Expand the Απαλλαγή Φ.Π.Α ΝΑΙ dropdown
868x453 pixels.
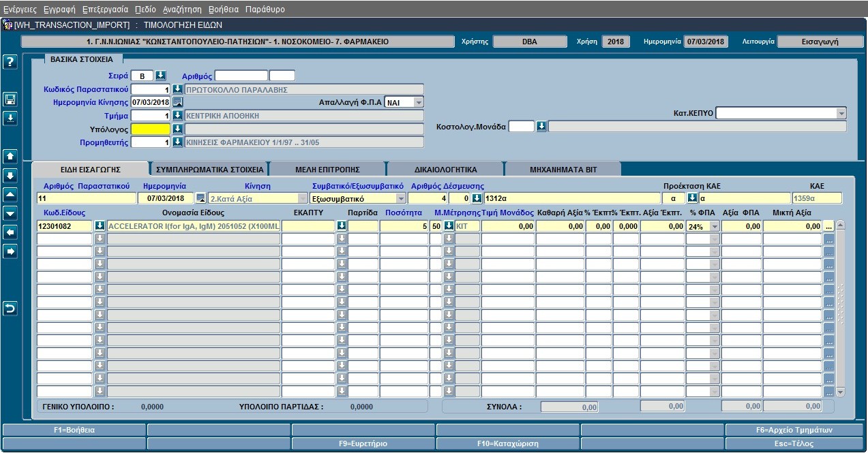(x=418, y=102)
